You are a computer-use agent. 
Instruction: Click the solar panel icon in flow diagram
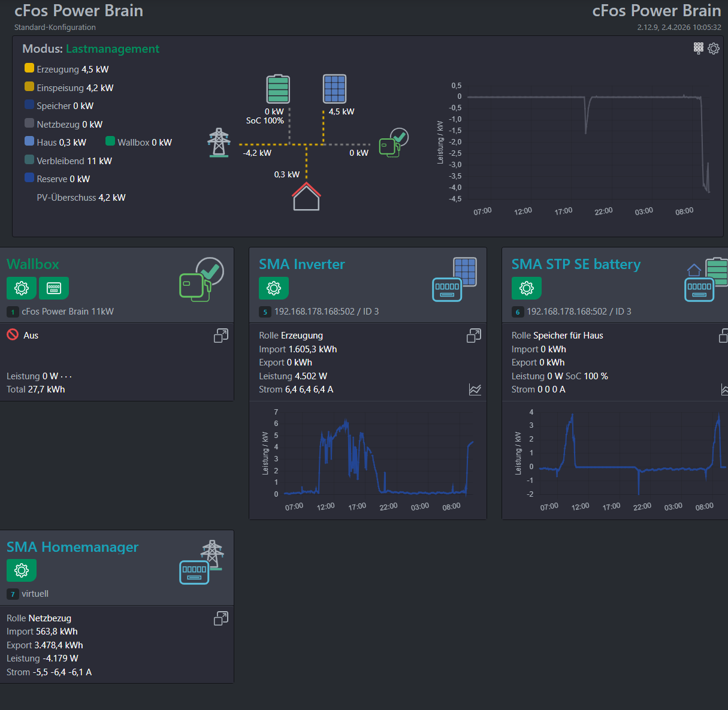(x=334, y=89)
